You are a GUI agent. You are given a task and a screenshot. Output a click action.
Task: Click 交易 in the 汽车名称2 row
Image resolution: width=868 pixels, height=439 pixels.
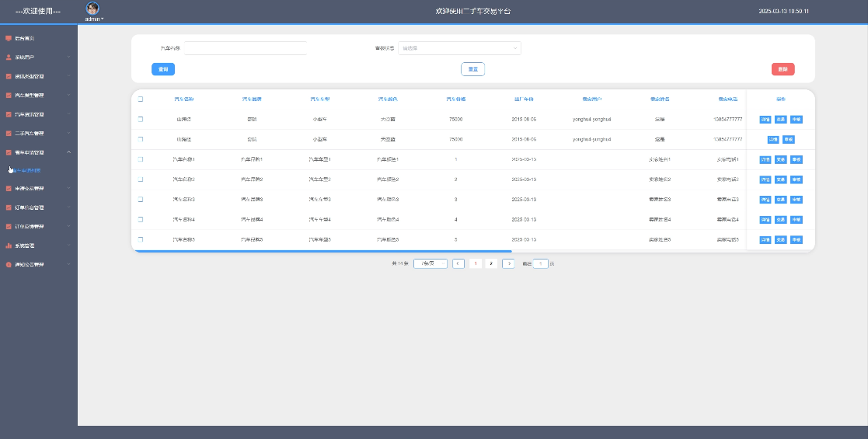point(780,179)
